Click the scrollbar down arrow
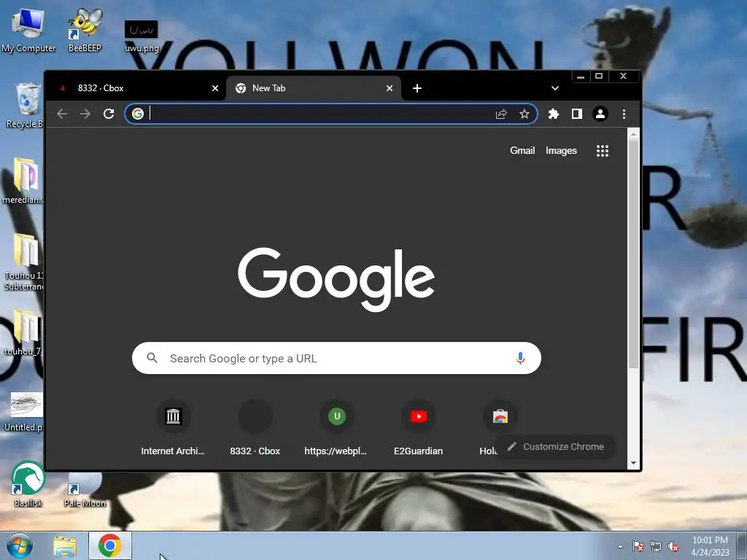This screenshot has height=560, width=747. 633,463
